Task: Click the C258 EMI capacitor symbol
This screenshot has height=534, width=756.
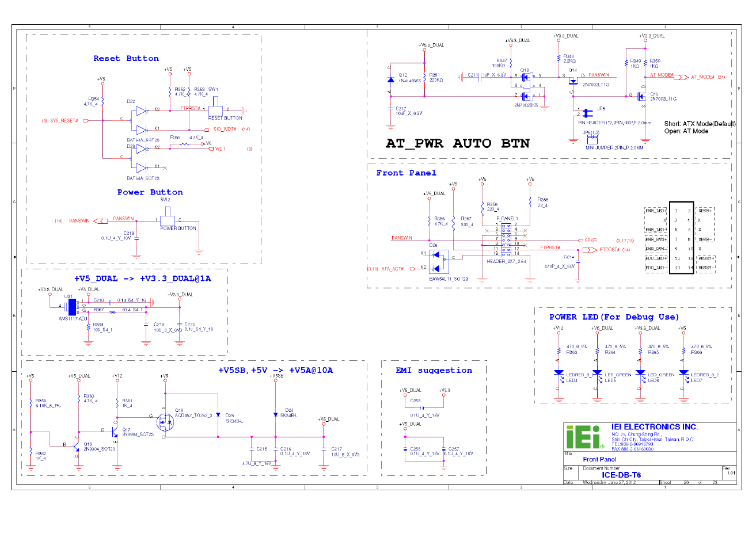Action: coord(422,407)
